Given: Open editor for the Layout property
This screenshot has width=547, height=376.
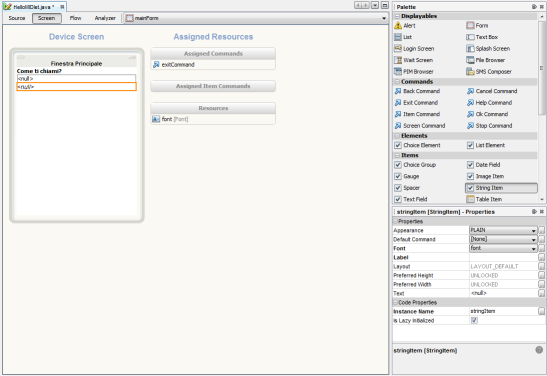Looking at the screenshot, I should click(541, 266).
